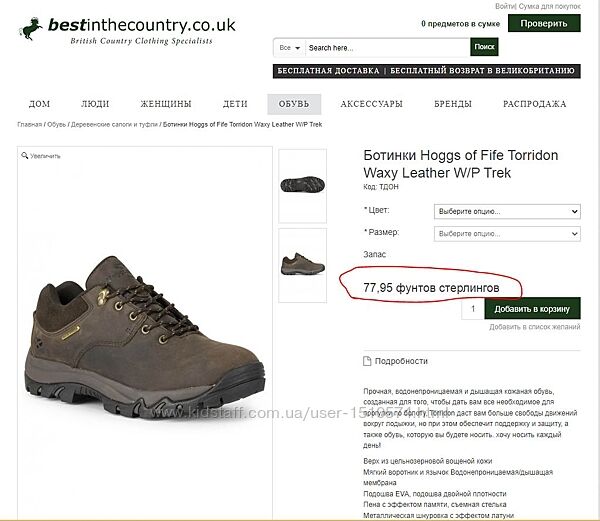Open the Цвет color dropdown

[x=507, y=212]
